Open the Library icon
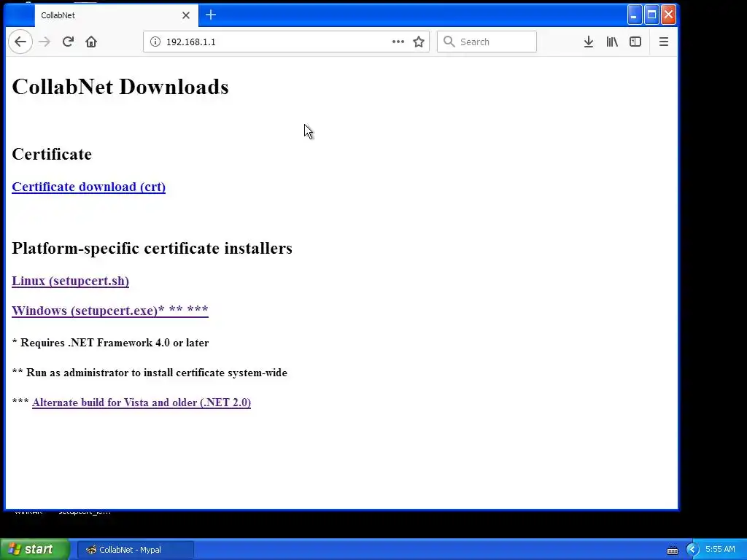747x560 pixels. [x=612, y=42]
